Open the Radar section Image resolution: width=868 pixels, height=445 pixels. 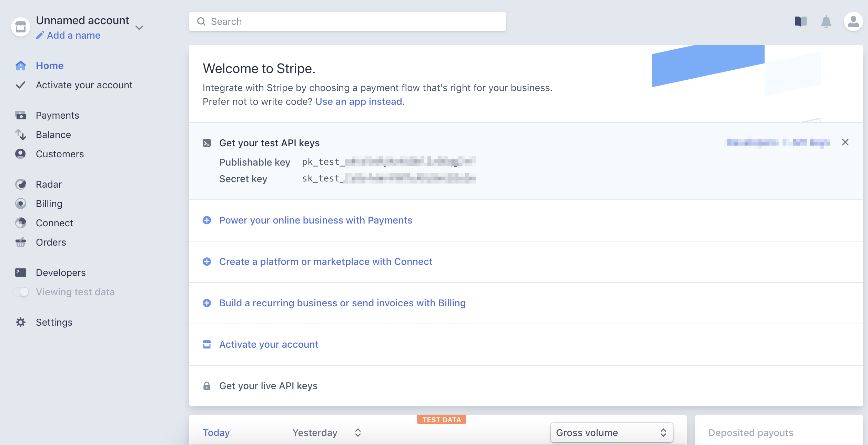click(x=49, y=184)
